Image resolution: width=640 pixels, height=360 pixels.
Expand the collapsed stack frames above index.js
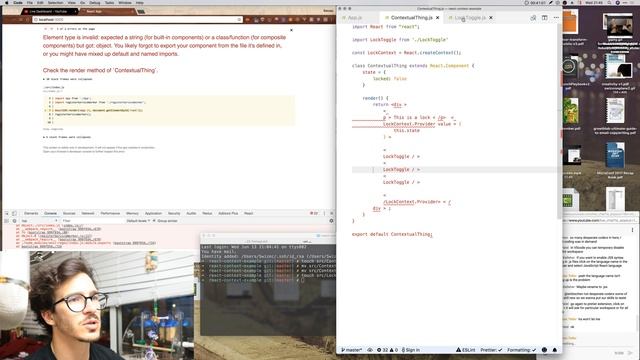(x=68, y=79)
